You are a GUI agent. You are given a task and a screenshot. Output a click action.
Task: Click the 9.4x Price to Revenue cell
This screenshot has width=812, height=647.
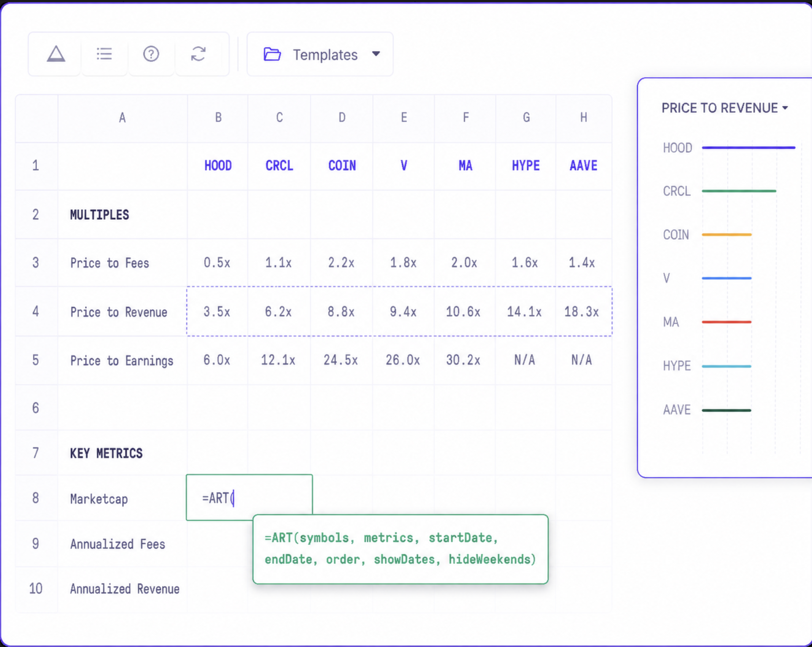[x=403, y=312]
